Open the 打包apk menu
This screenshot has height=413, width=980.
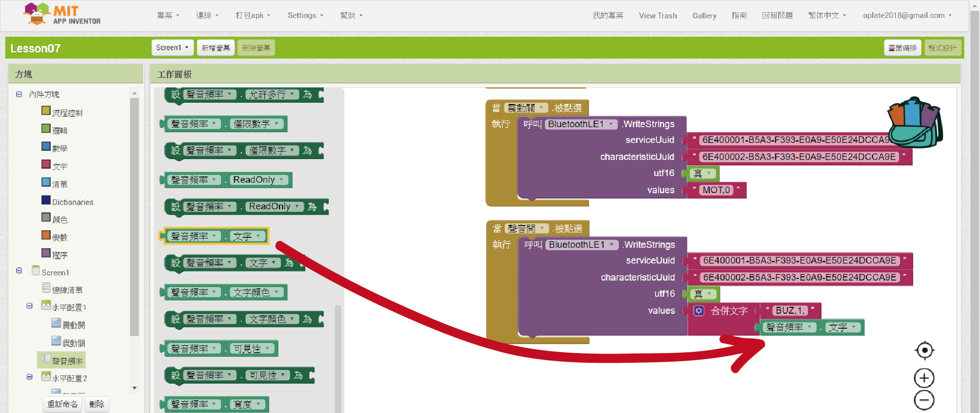pos(252,15)
